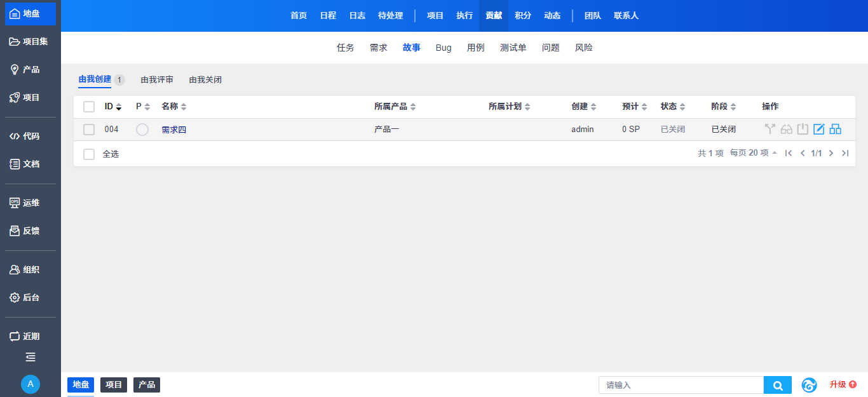Sort by the 阶段 column
Screen dimensions: 868x397
pyautogui.click(x=724, y=107)
